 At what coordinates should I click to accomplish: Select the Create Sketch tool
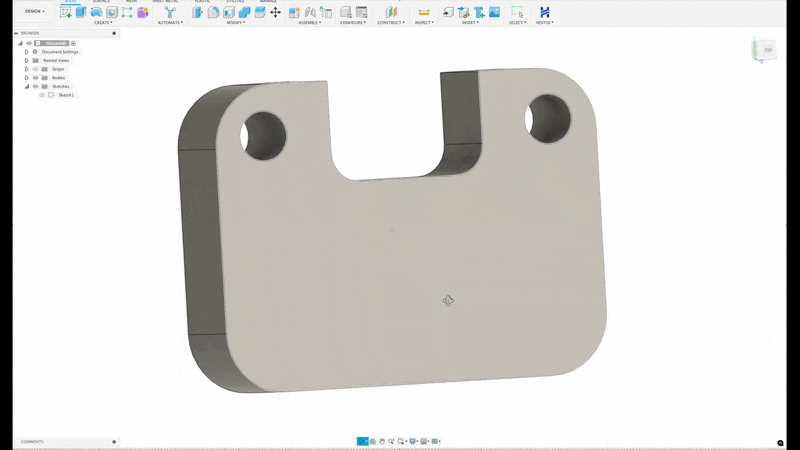pyautogui.click(x=66, y=12)
